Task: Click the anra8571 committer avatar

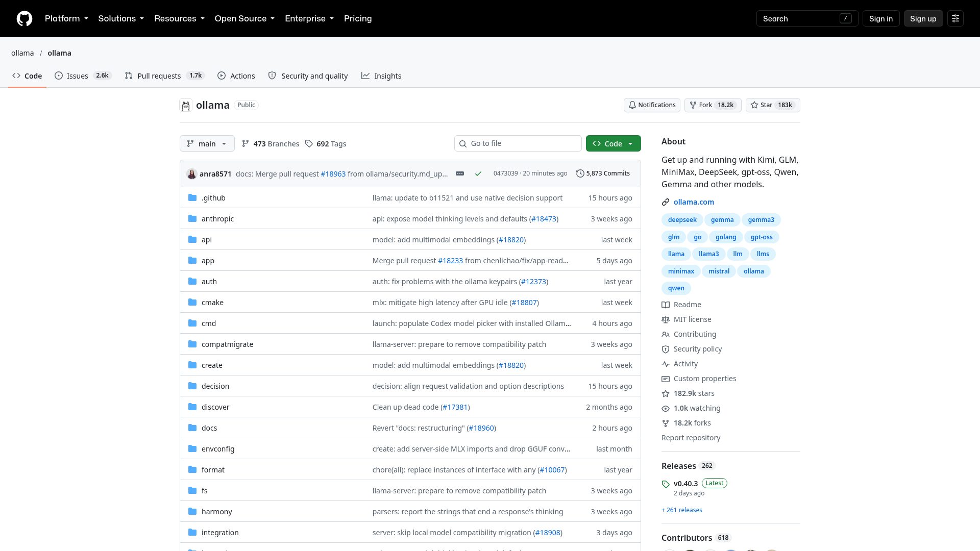Action: click(192, 173)
